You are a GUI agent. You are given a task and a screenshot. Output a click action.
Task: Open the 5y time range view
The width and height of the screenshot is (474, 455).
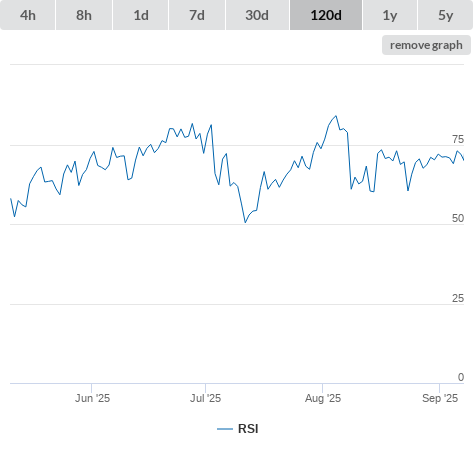point(445,15)
